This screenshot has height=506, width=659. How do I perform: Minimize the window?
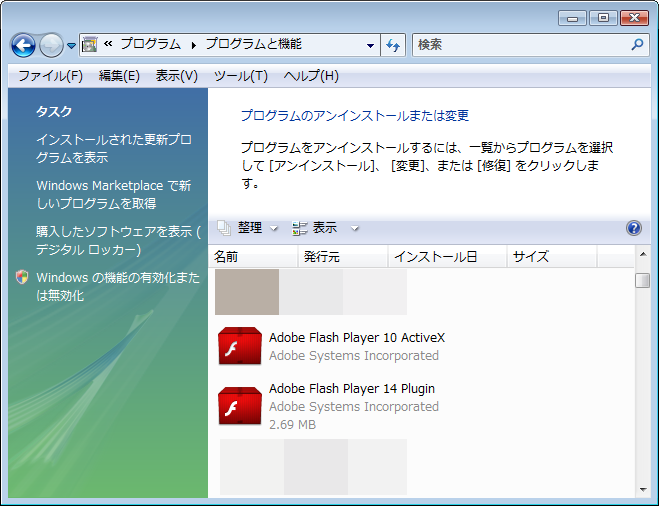pos(572,18)
